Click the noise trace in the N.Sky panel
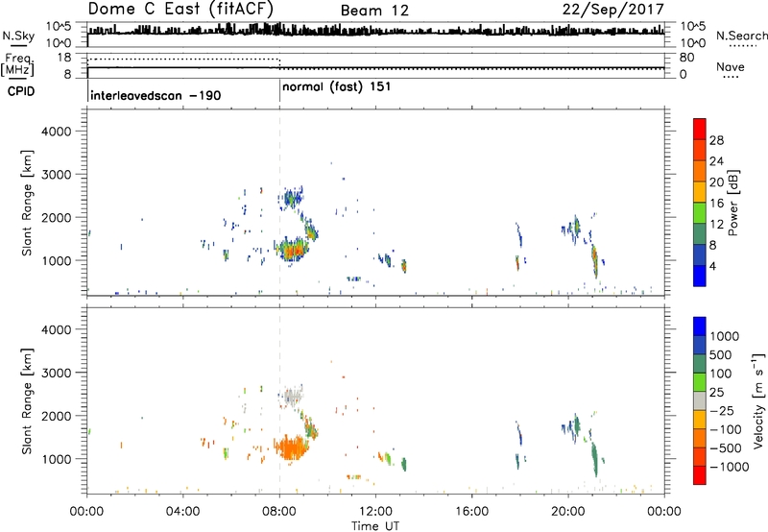This screenshot has height=532, width=768. click(375, 32)
